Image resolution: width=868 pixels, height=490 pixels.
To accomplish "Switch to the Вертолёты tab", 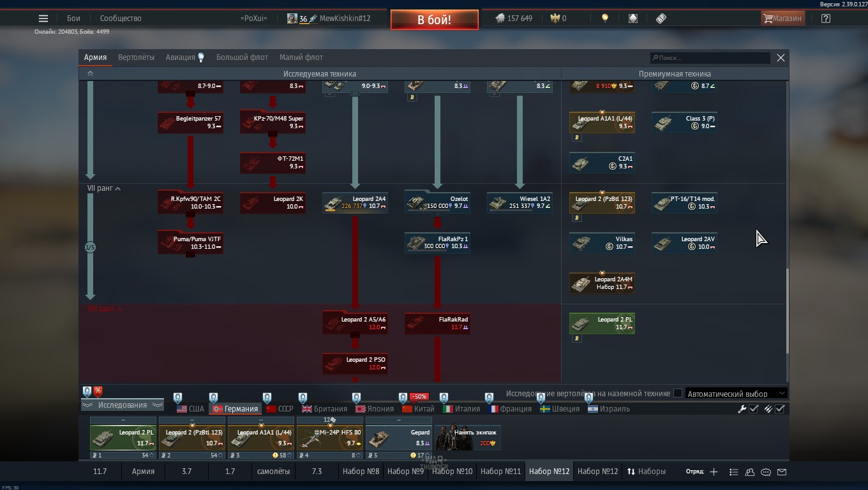I will click(x=136, y=57).
